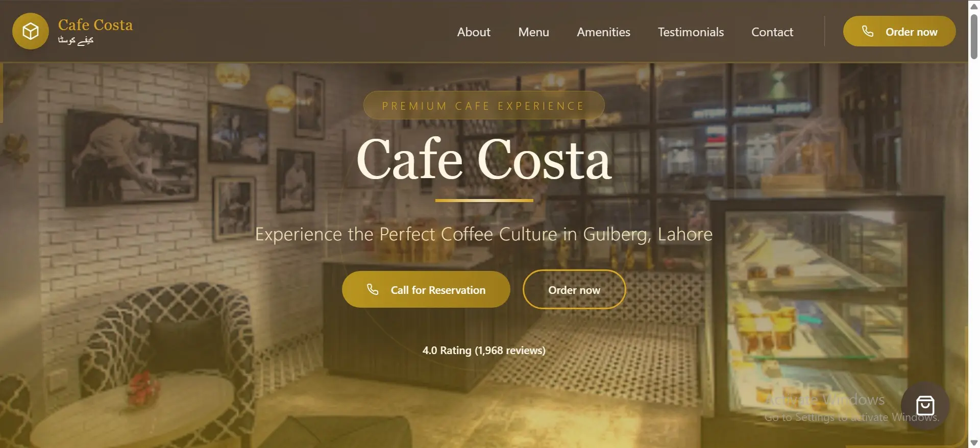Image resolution: width=980 pixels, height=448 pixels.
Task: Open the About menu item
Action: pos(474,32)
